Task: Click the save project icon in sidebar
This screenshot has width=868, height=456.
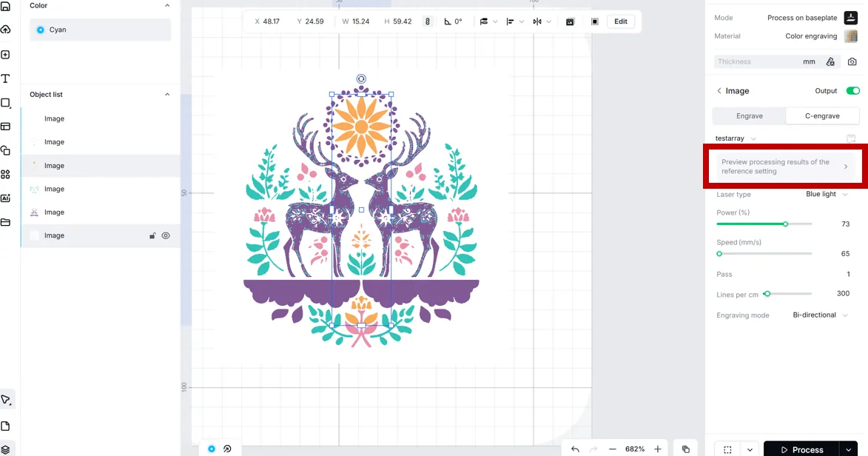Action: pos(5,6)
